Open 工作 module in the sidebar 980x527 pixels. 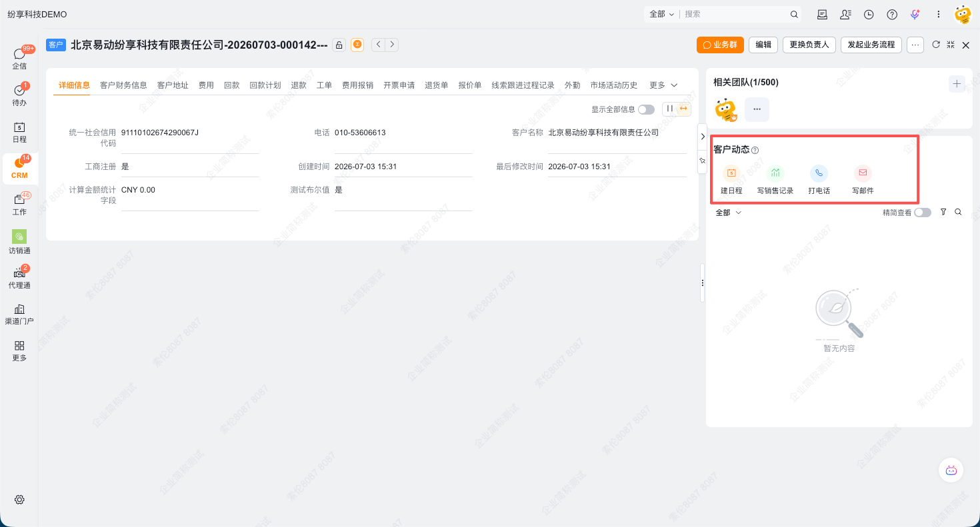(x=19, y=204)
